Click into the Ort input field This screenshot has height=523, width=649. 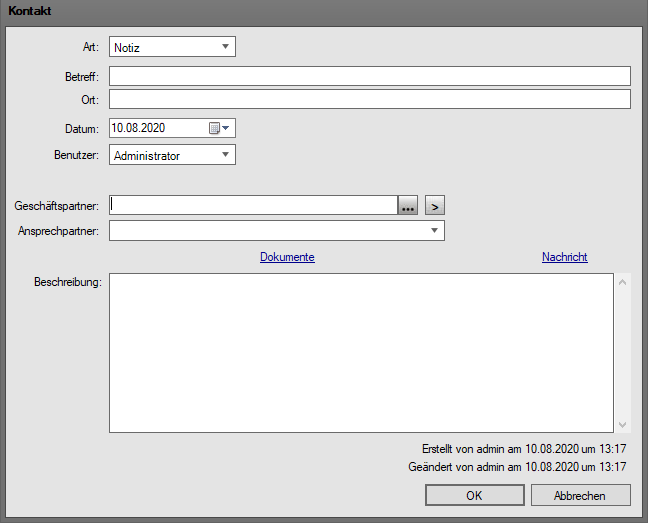(369, 99)
